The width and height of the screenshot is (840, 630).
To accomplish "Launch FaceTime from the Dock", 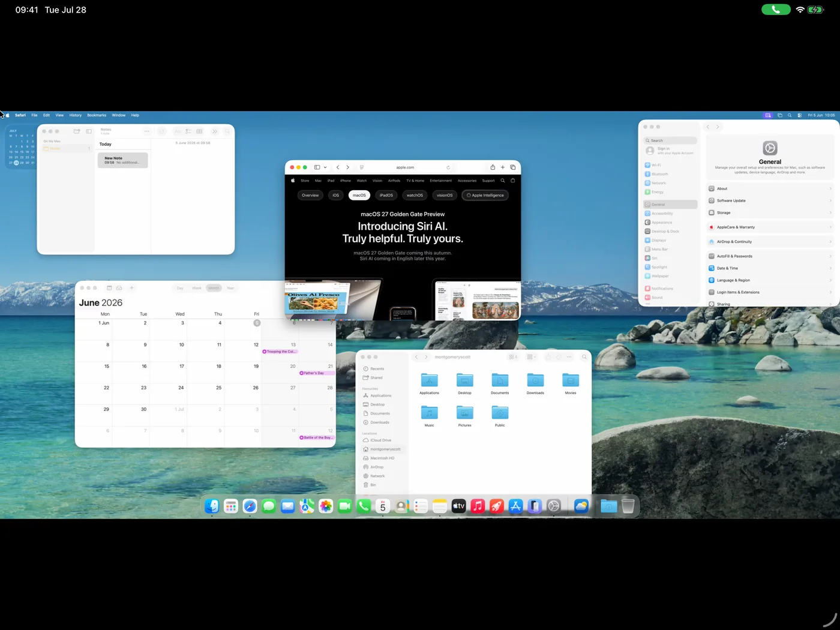I will click(345, 506).
